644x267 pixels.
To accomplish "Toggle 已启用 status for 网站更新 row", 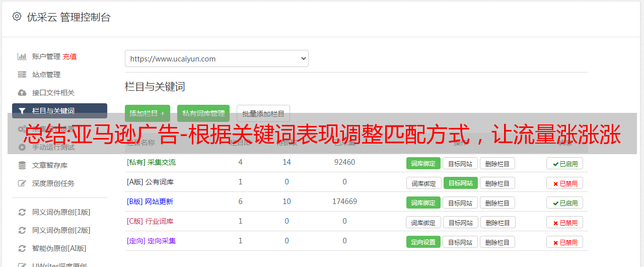I will pos(565,203).
